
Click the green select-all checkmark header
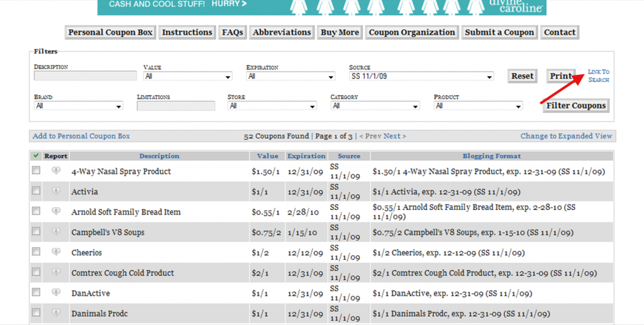(x=36, y=155)
